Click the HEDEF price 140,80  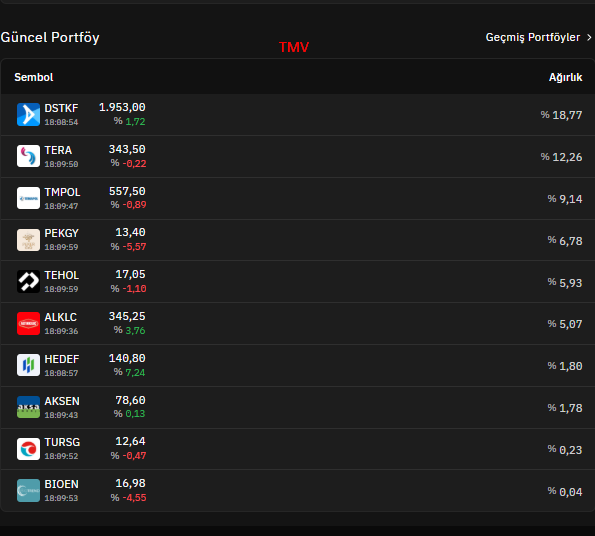[x=127, y=358]
